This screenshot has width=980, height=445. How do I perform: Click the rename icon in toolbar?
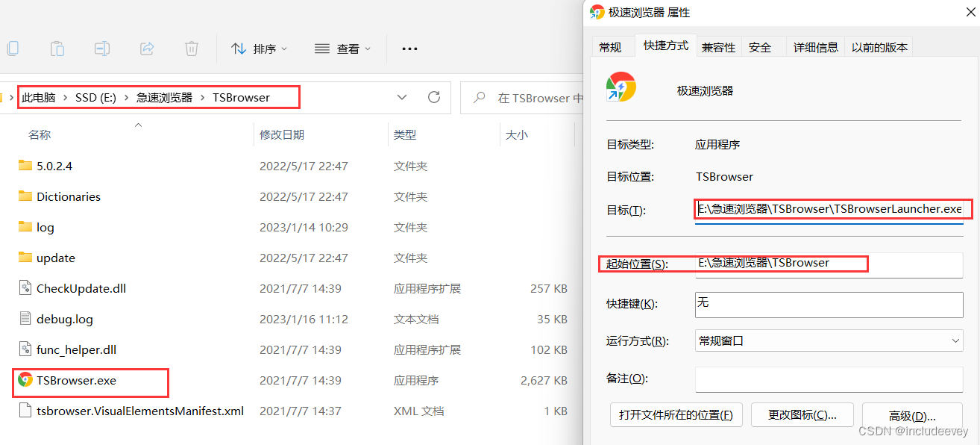[102, 49]
